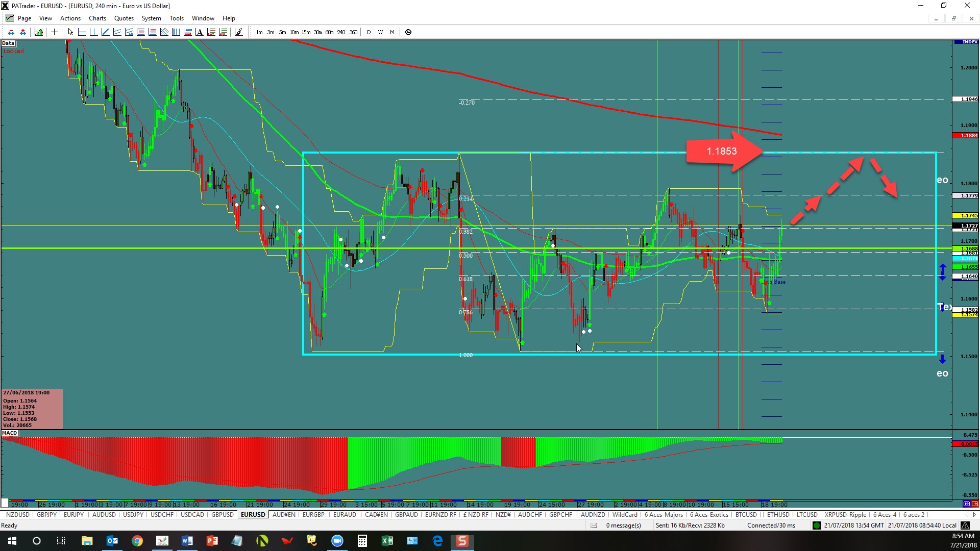Screen dimensions: 980x551
Task: Open the chart indicators icon
Action: point(39,32)
